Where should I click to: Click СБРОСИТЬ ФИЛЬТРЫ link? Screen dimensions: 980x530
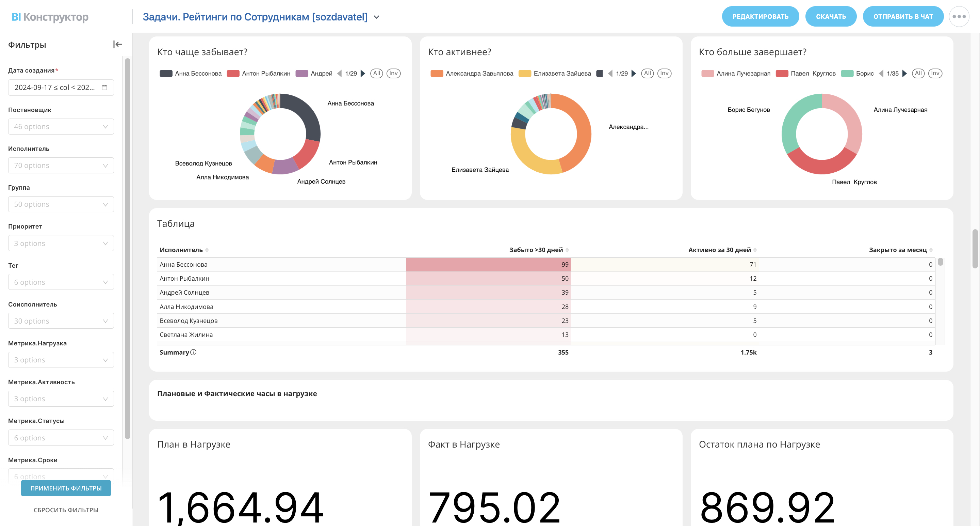tap(66, 510)
